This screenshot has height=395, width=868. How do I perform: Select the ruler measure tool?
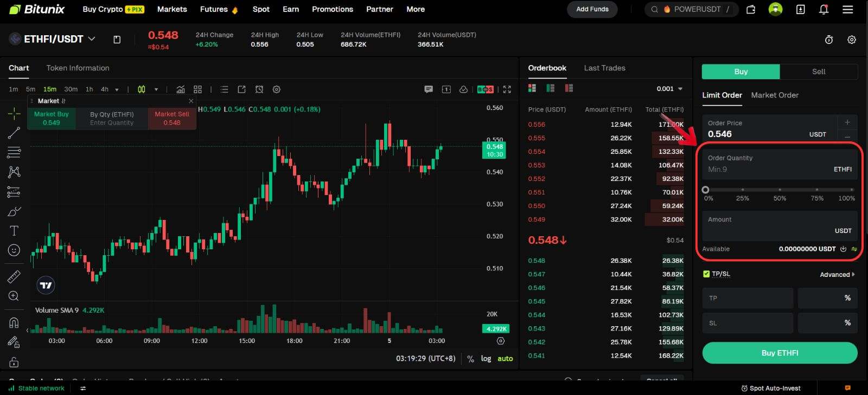[x=14, y=276]
